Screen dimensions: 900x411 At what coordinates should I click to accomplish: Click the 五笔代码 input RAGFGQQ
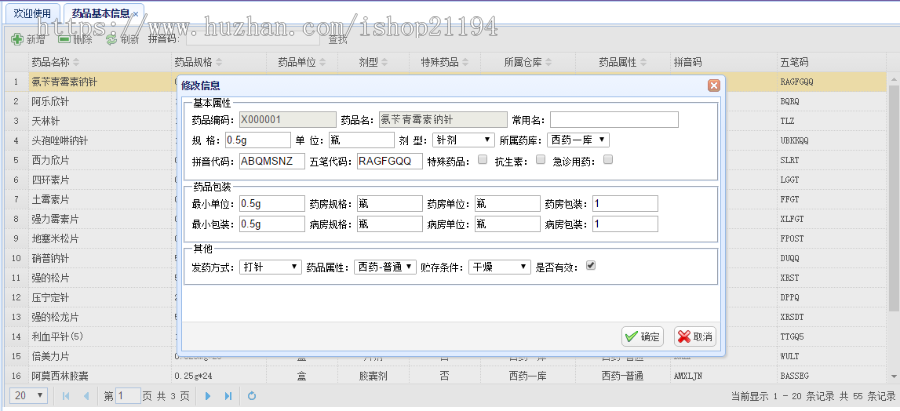pyautogui.click(x=390, y=161)
